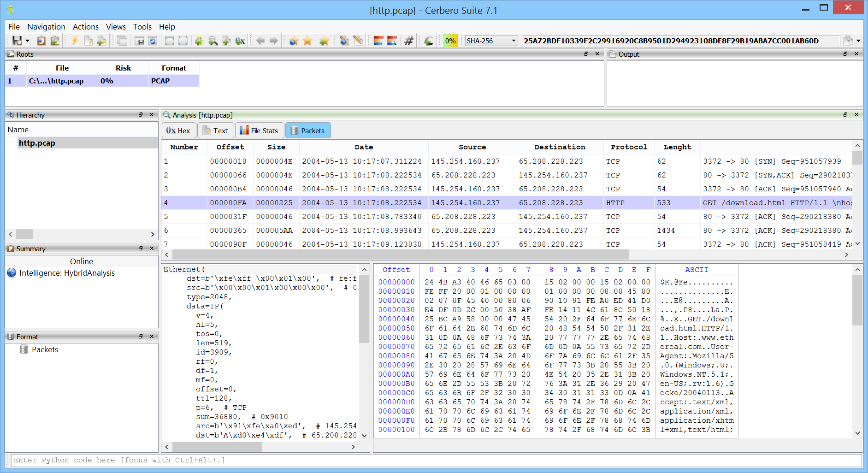
Task: Click the # go-to-offset icon
Action: pos(408,41)
